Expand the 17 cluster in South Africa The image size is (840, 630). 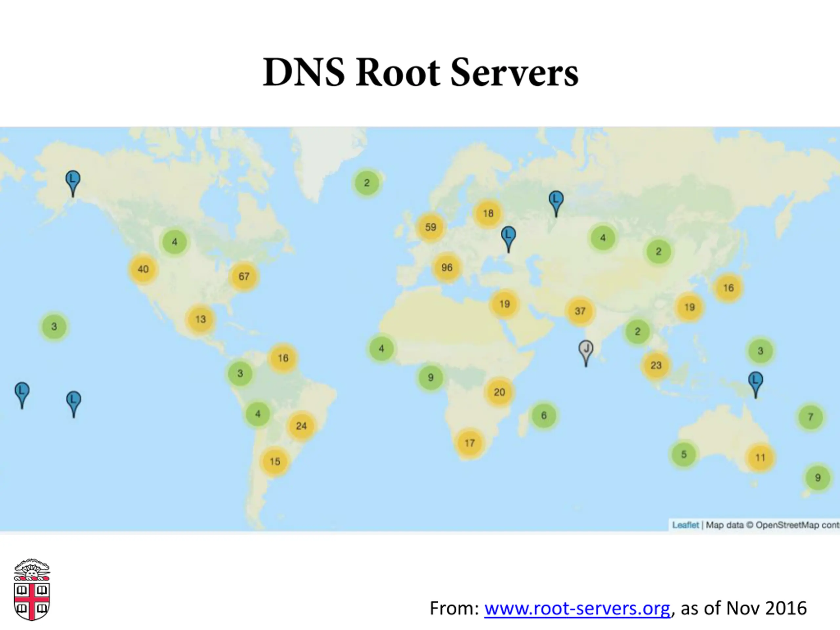[x=470, y=443]
